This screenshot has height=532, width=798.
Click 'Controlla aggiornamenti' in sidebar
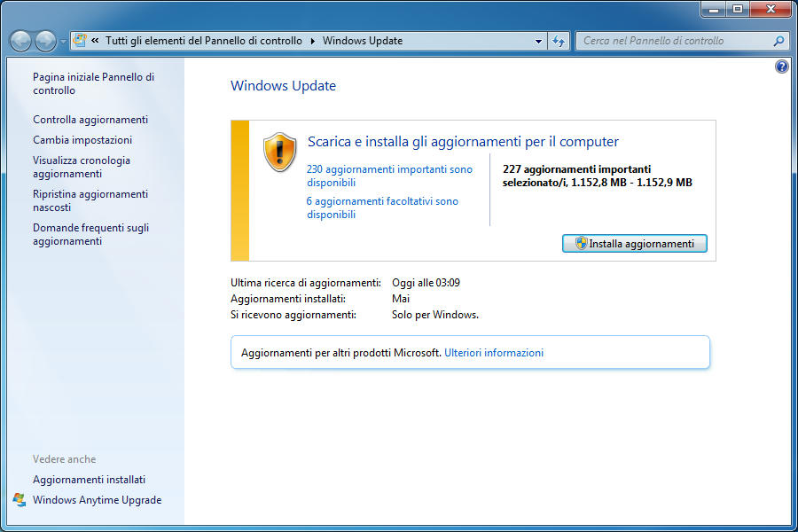point(90,120)
